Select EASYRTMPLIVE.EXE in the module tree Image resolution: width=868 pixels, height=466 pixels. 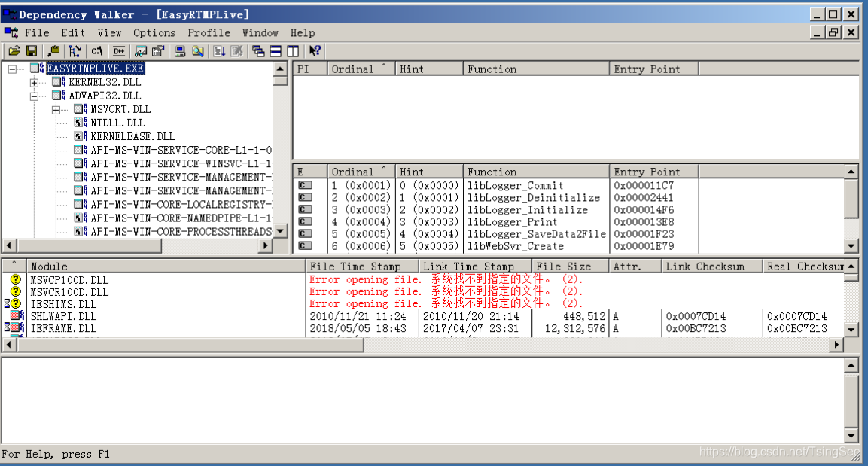click(x=95, y=69)
